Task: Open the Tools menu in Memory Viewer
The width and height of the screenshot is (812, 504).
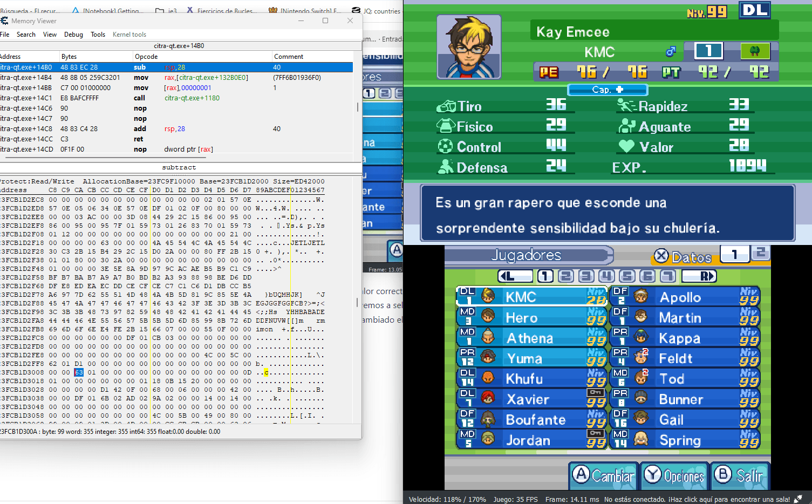Action: coord(98,35)
